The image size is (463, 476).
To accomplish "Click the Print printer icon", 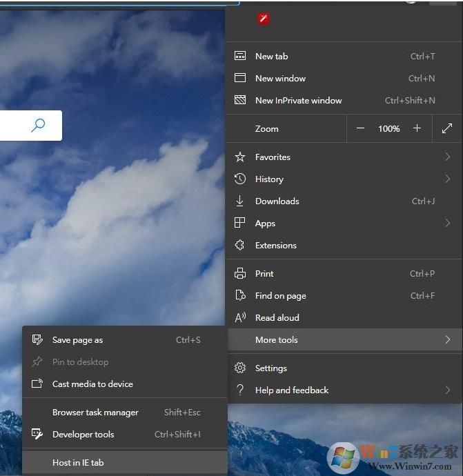I will [240, 274].
